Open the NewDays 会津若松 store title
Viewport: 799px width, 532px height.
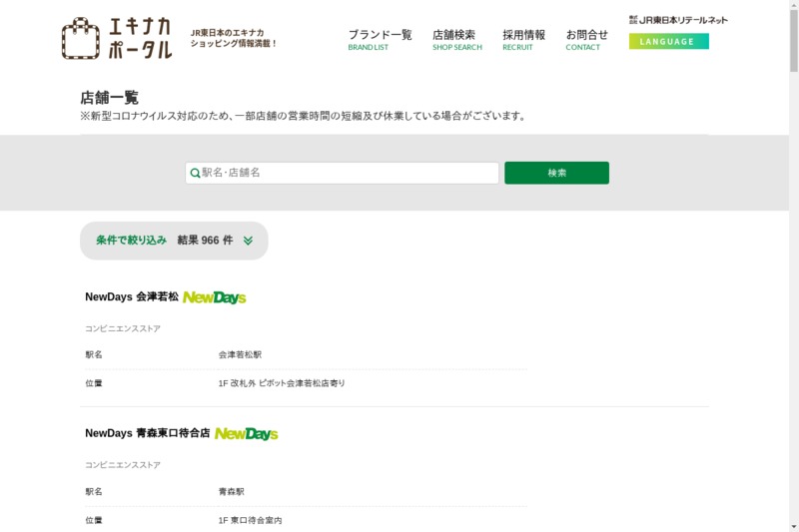click(132, 297)
